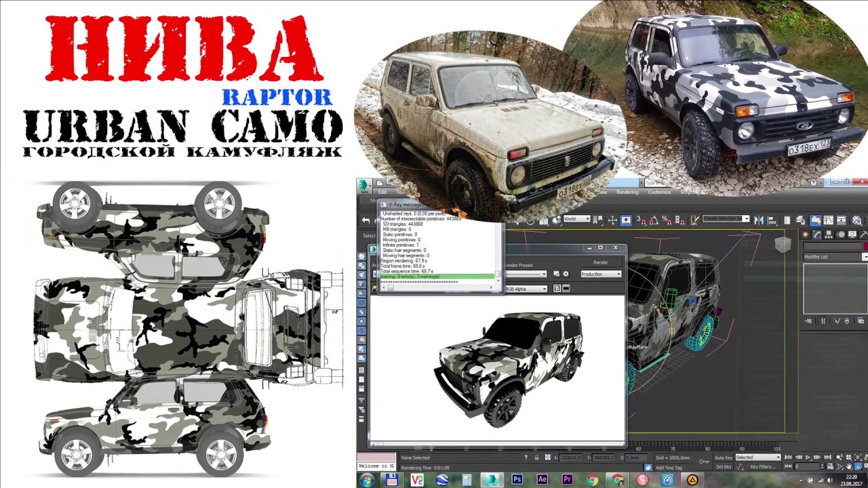Toggle the Spinner Snap tool
The width and height of the screenshot is (868, 488).
click(678, 220)
